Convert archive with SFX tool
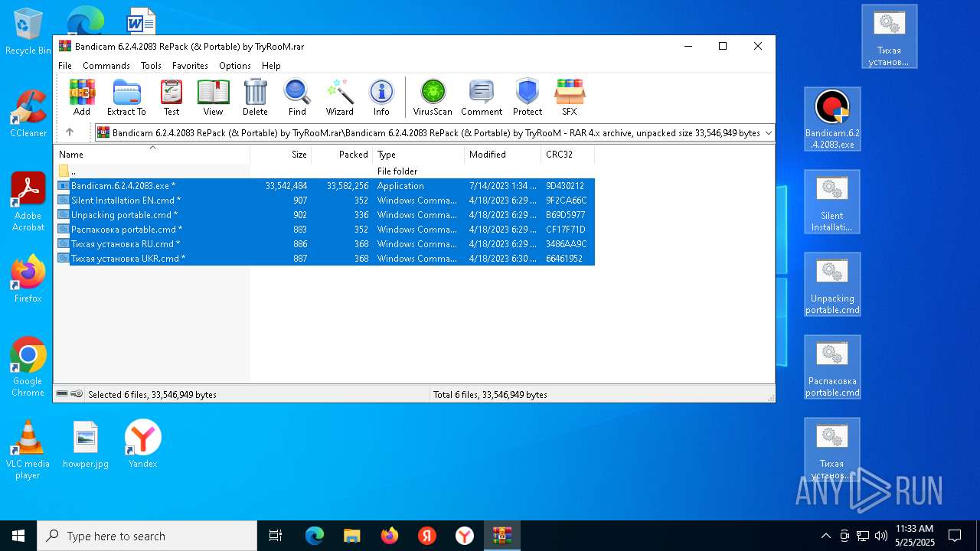The height and width of the screenshot is (551, 980). pos(569,97)
